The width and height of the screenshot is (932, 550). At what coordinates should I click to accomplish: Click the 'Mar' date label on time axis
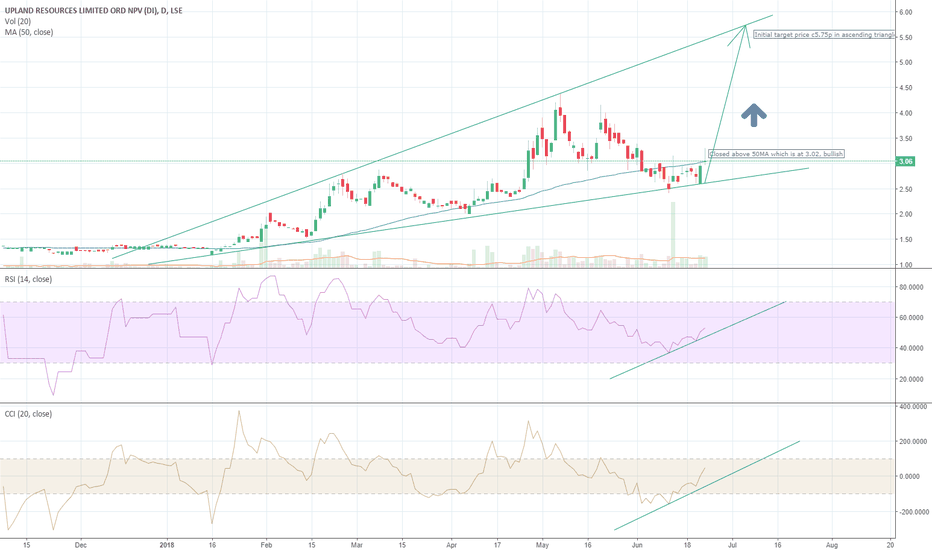coord(357,545)
